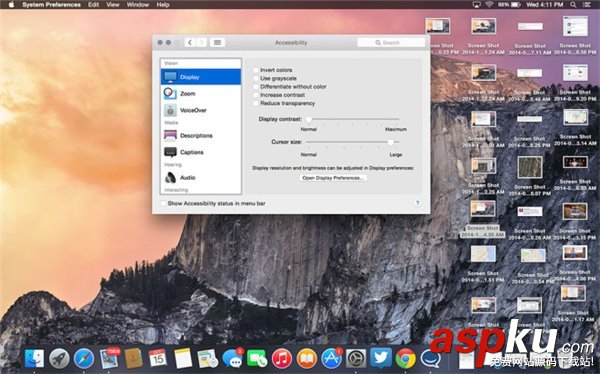Select Screen Shot 1.24 AM desktop thumbnail
600x374 pixels.
tap(483, 26)
